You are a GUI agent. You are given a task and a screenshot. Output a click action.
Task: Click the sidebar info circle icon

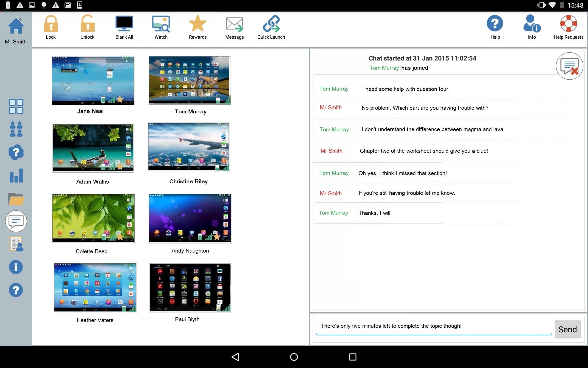coord(16,267)
